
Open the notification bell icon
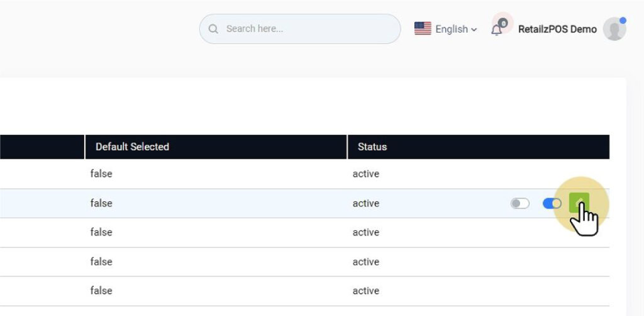pos(496,30)
